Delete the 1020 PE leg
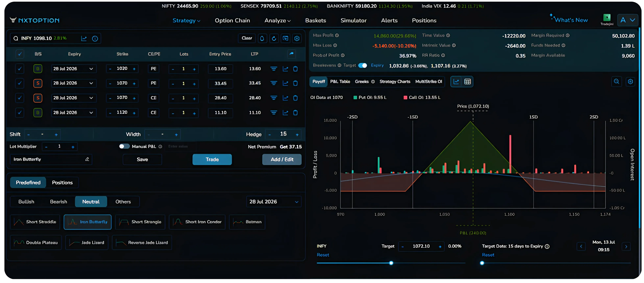The image size is (644, 283). point(295,69)
